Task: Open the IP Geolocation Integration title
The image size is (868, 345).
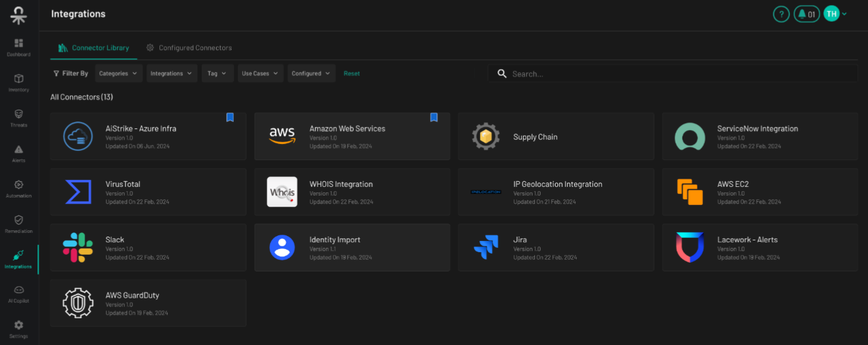Action: click(x=558, y=184)
